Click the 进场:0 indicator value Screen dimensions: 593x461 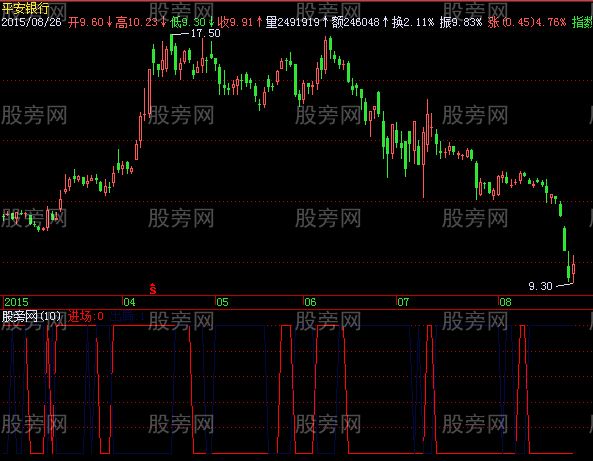86,316
